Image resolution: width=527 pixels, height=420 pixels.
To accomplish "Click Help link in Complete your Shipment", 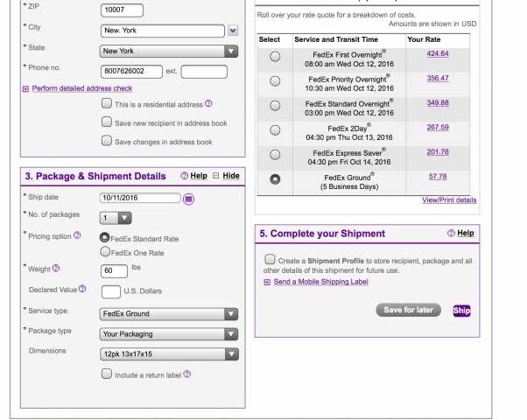I will [466, 233].
